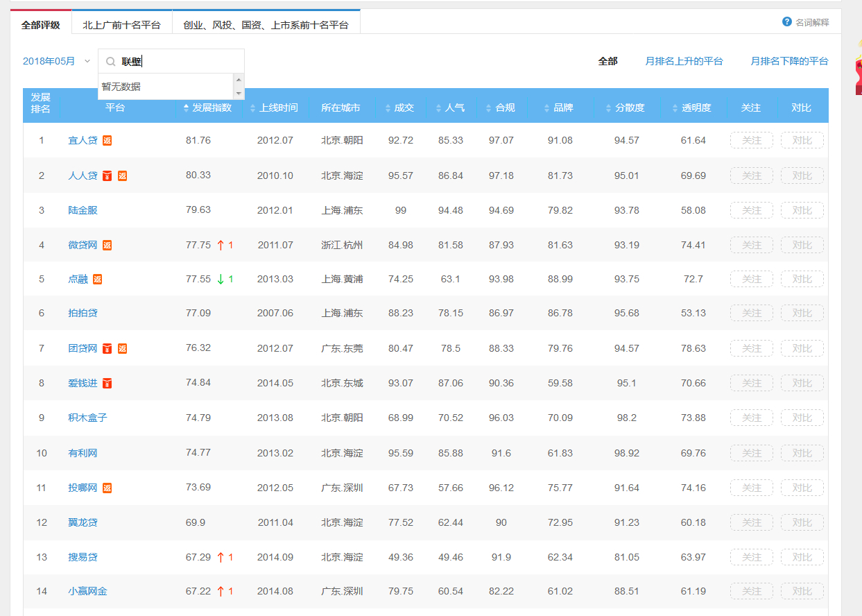
Task: Open the 宜人贷 platform link
Action: click(x=83, y=140)
